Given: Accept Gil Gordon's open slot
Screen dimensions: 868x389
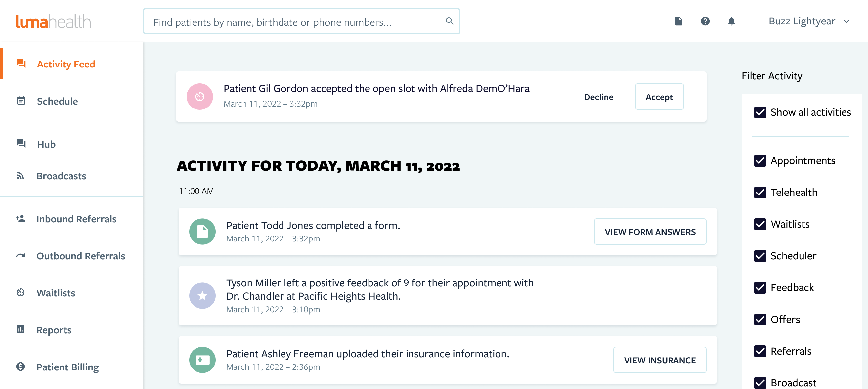Looking at the screenshot, I should point(659,97).
